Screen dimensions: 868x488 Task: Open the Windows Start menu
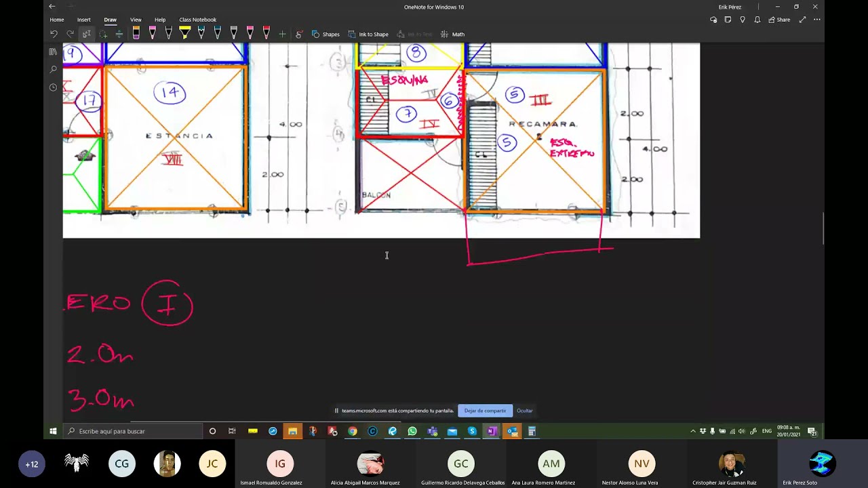[x=53, y=431]
